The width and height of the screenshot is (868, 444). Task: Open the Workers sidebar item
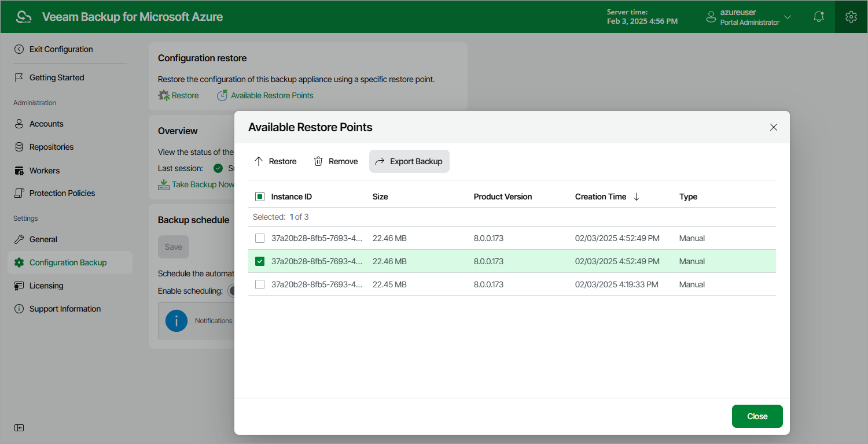pos(45,171)
